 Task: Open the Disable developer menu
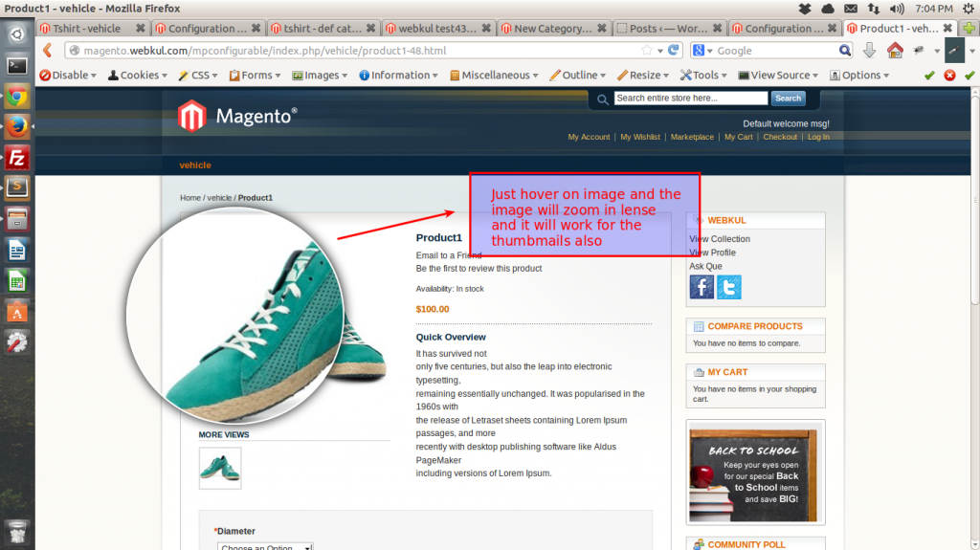68,75
